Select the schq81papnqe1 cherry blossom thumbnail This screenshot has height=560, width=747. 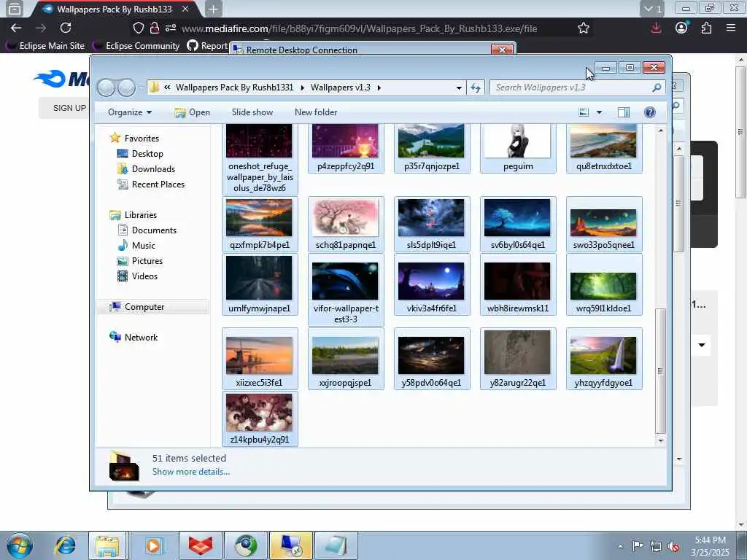(x=346, y=224)
